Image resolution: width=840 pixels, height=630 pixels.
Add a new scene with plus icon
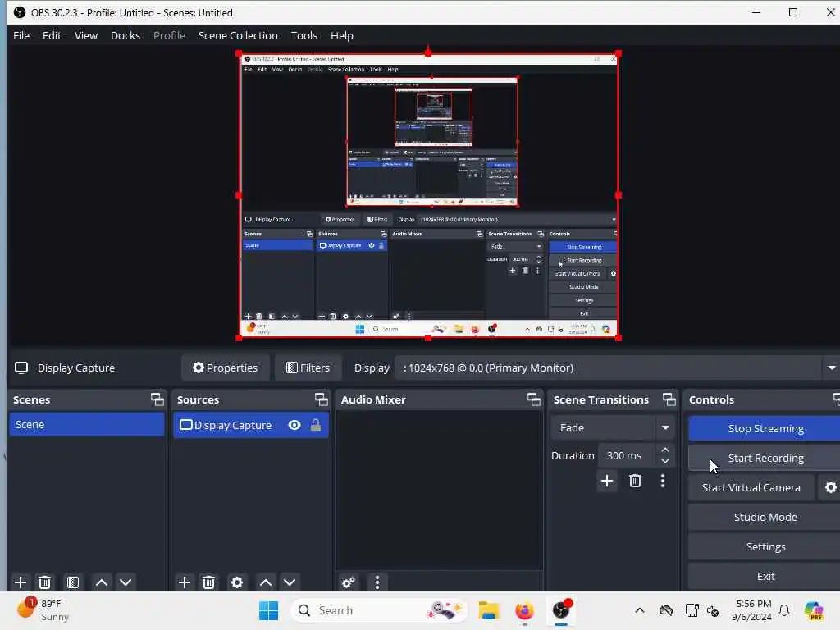[x=21, y=582]
